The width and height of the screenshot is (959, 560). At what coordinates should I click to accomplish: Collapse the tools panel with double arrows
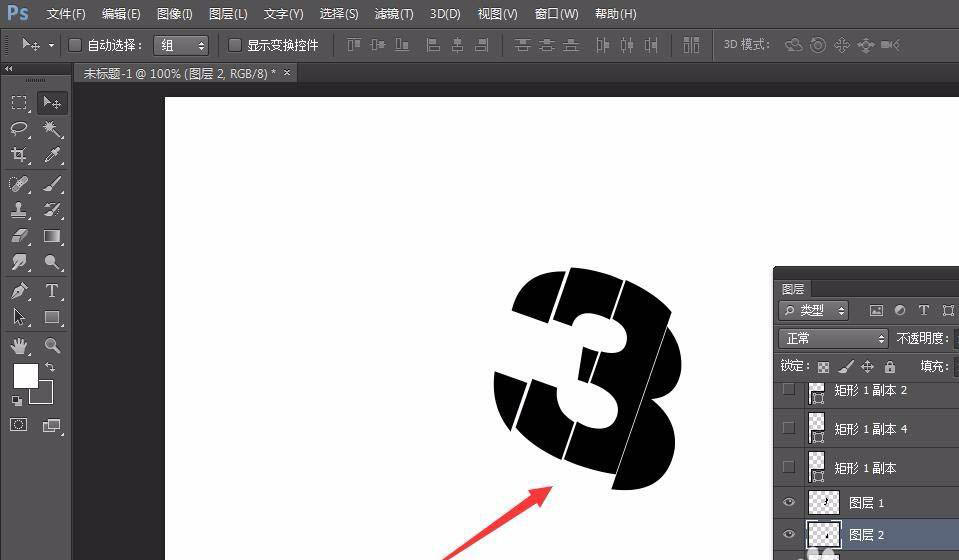click(9, 68)
